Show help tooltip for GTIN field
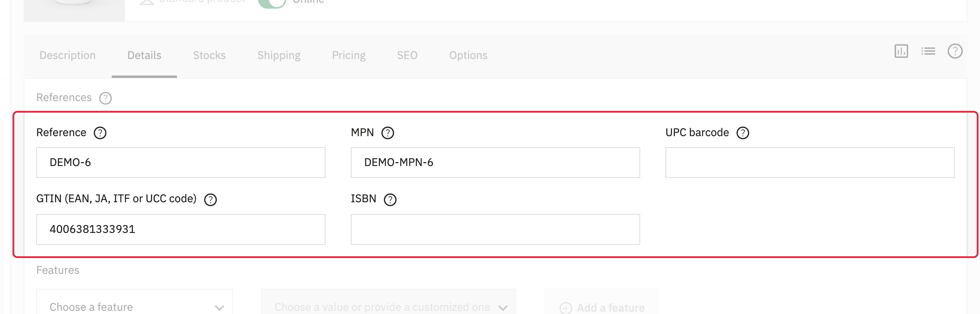 [210, 200]
